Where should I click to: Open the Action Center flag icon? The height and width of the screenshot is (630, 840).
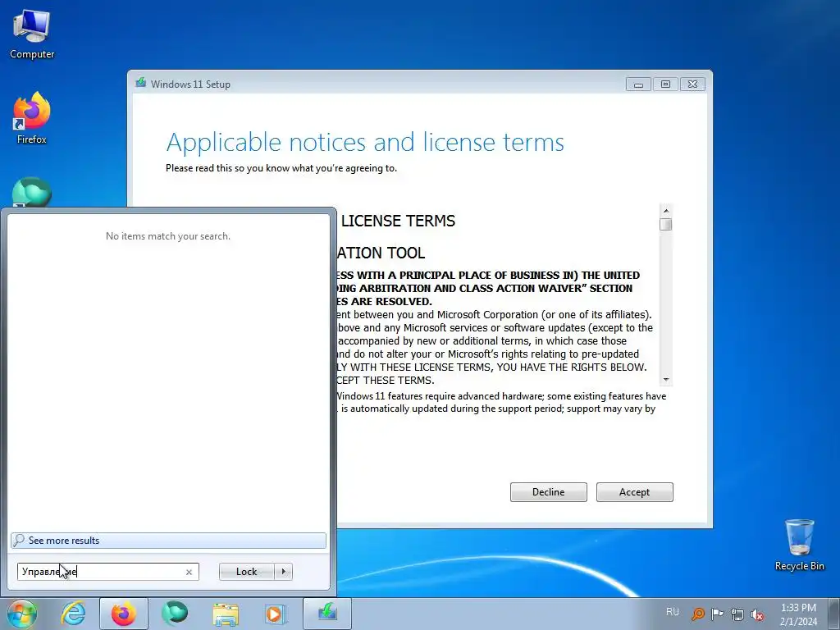pos(717,614)
